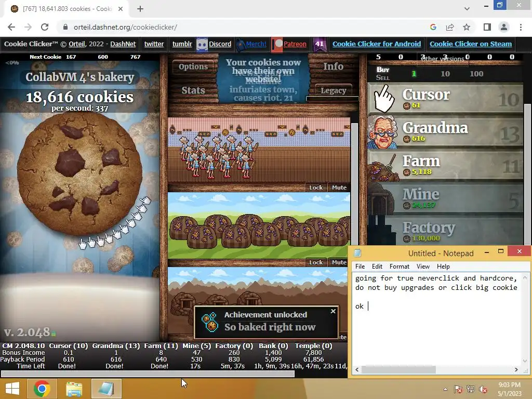
Task: Focus the Chrome address bar URL
Action: click(x=125, y=27)
